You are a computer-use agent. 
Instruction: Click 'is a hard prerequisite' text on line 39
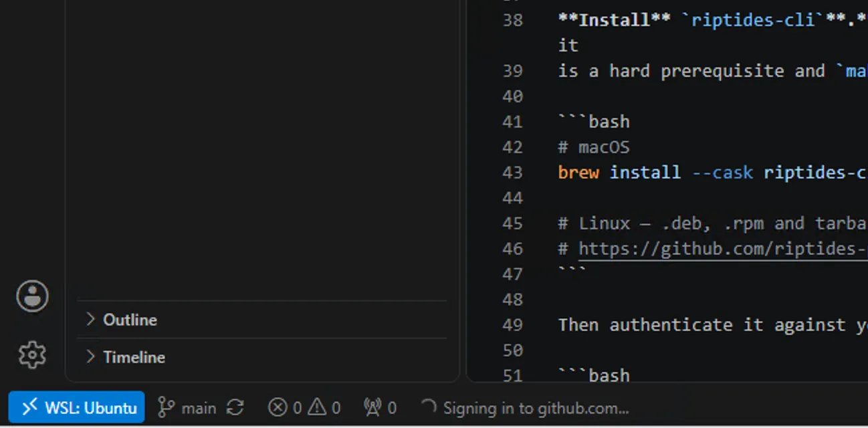[x=671, y=71]
